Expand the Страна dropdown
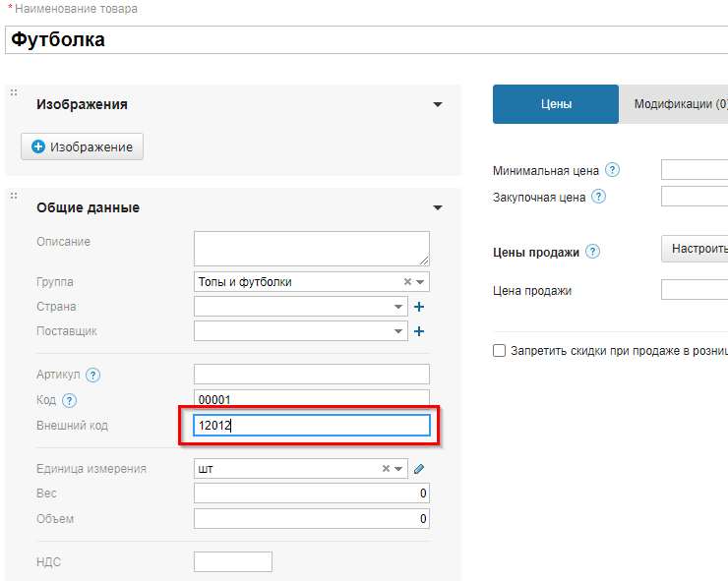 click(x=398, y=307)
